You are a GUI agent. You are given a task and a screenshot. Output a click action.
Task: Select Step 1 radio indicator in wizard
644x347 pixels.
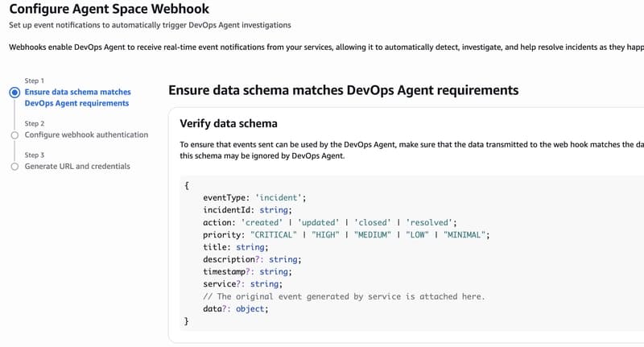point(14,93)
